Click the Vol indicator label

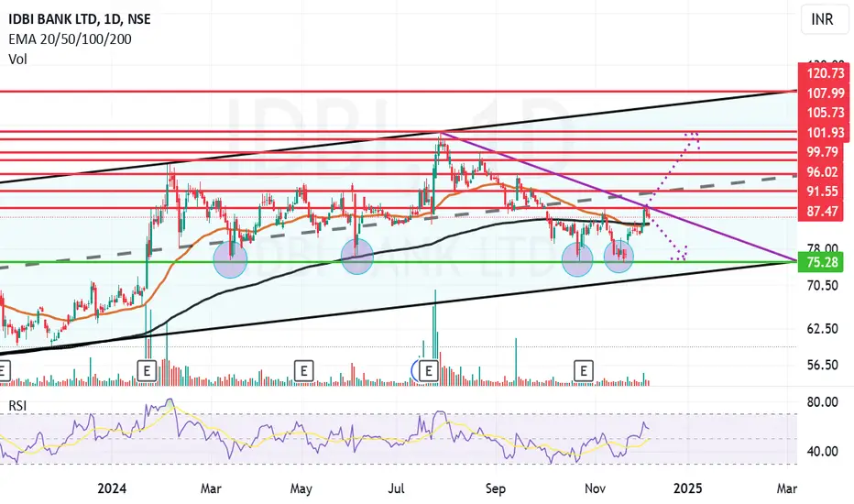pyautogui.click(x=17, y=59)
